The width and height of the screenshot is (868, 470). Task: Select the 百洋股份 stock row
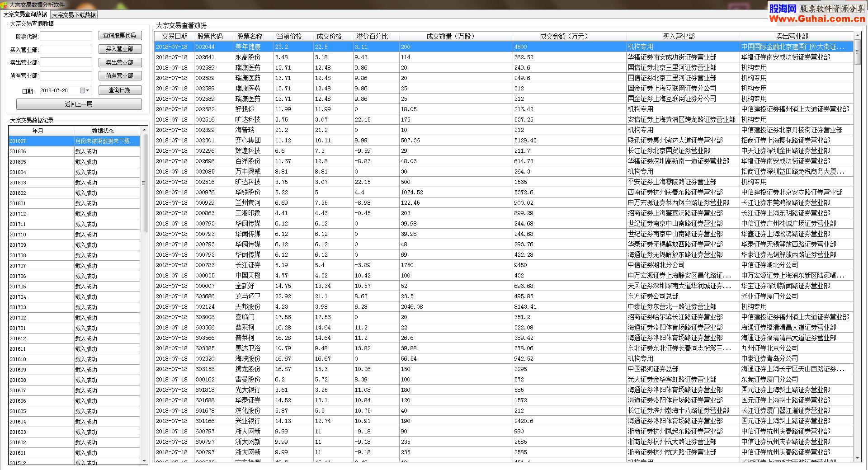pos(504,161)
